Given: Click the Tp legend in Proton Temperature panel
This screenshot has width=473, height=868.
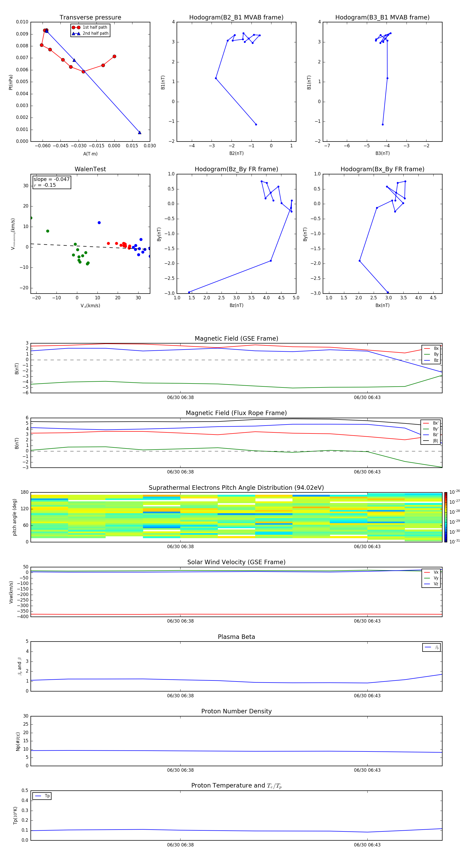Looking at the screenshot, I should (x=42, y=796).
